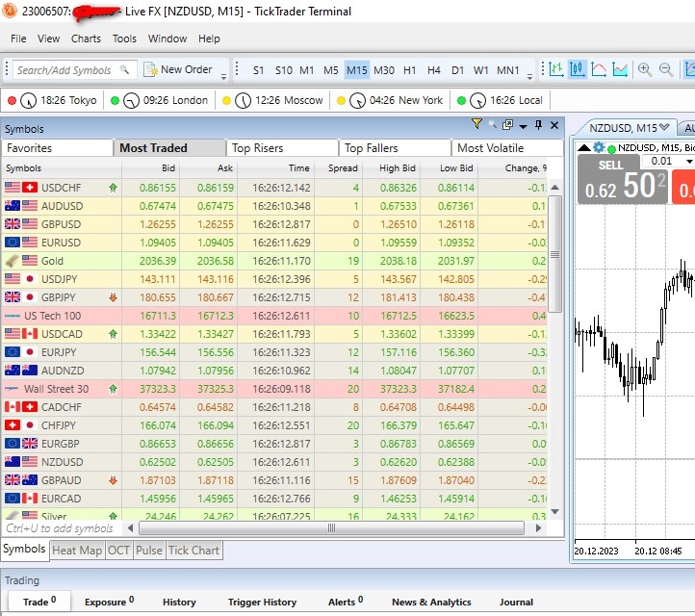Image resolution: width=695 pixels, height=616 pixels.
Task: Open the NZDUSD chart settings gear
Action: tap(599, 147)
